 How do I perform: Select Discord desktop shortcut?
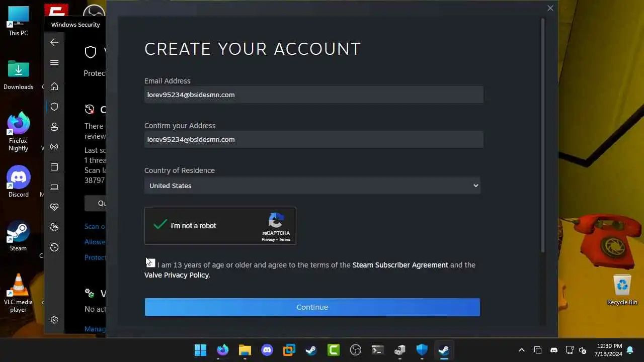18,182
